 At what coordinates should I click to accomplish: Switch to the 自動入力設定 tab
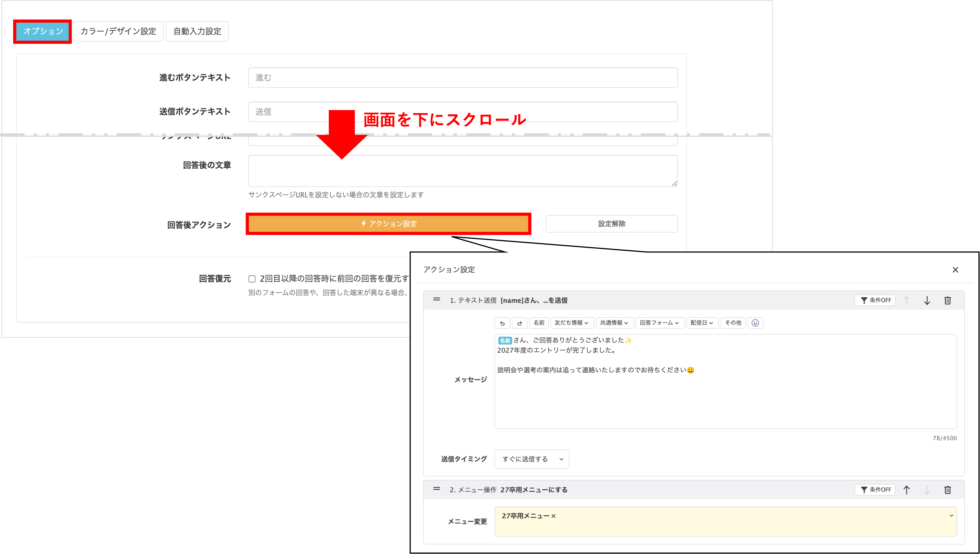(197, 32)
